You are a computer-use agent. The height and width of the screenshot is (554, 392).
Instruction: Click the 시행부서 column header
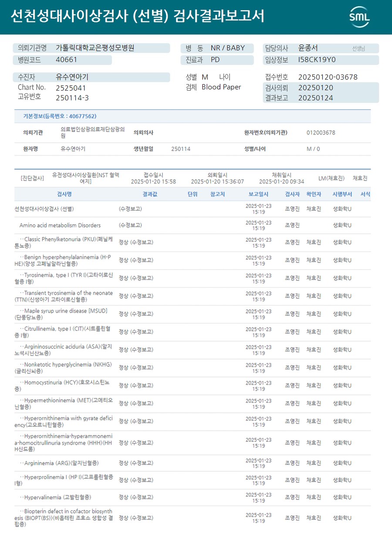click(342, 194)
